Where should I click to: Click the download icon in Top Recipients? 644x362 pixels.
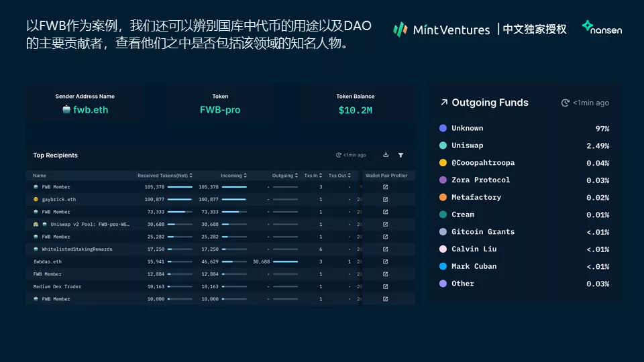point(386,155)
